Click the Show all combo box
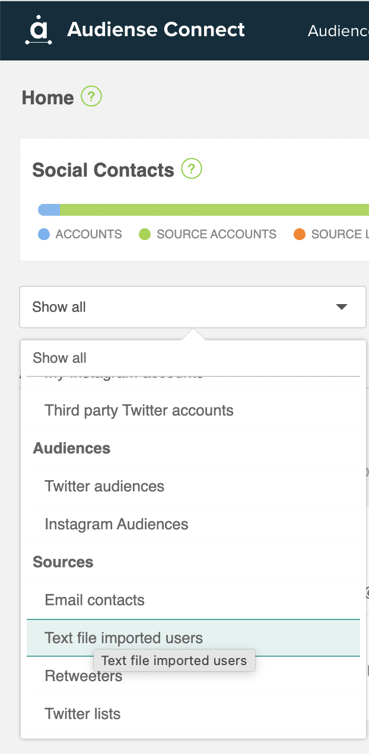The width and height of the screenshot is (369, 754). coord(193,307)
